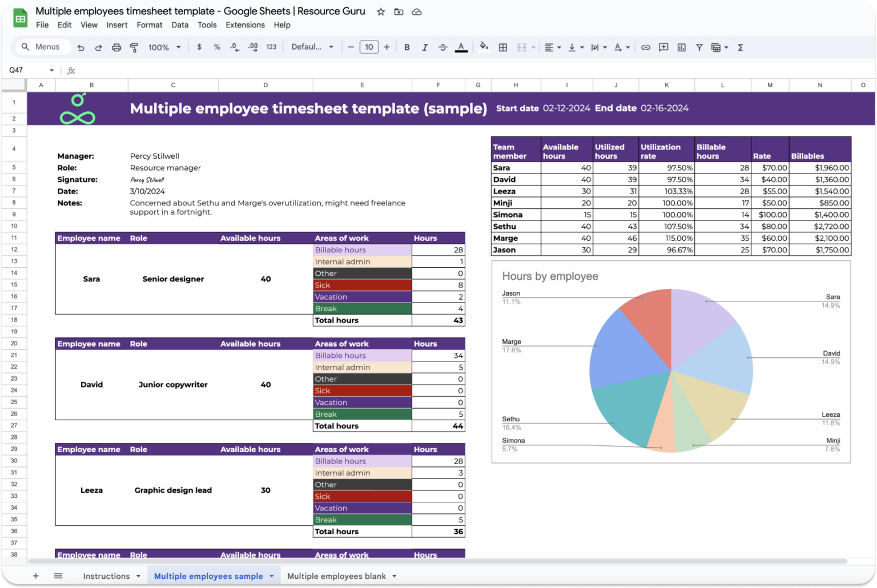Apply currency format with the dollar icon
Viewport: 877px width, 588px height.
click(199, 47)
